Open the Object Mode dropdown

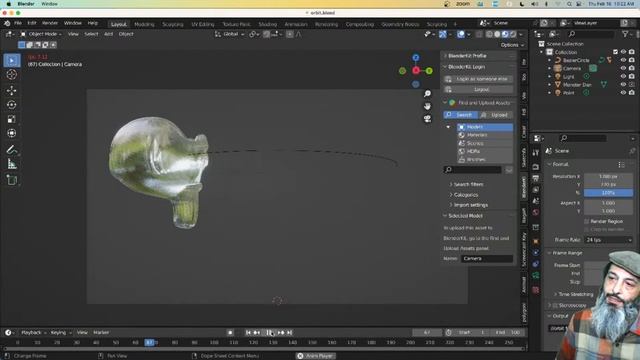click(41, 34)
